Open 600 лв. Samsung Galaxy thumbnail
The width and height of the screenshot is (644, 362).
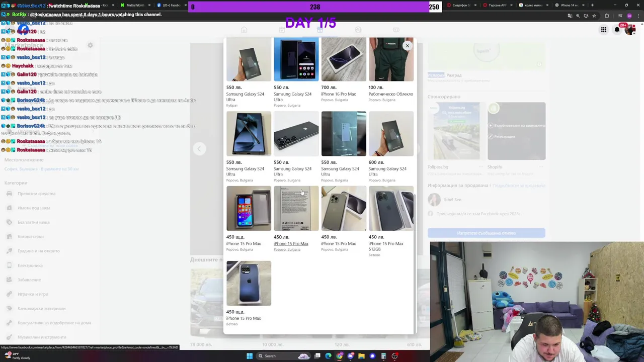click(x=391, y=134)
